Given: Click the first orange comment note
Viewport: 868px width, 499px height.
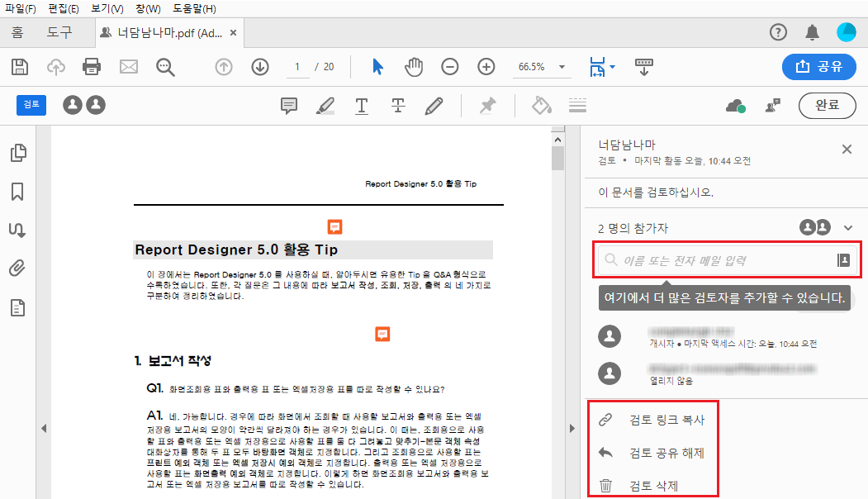Looking at the screenshot, I should 335,227.
